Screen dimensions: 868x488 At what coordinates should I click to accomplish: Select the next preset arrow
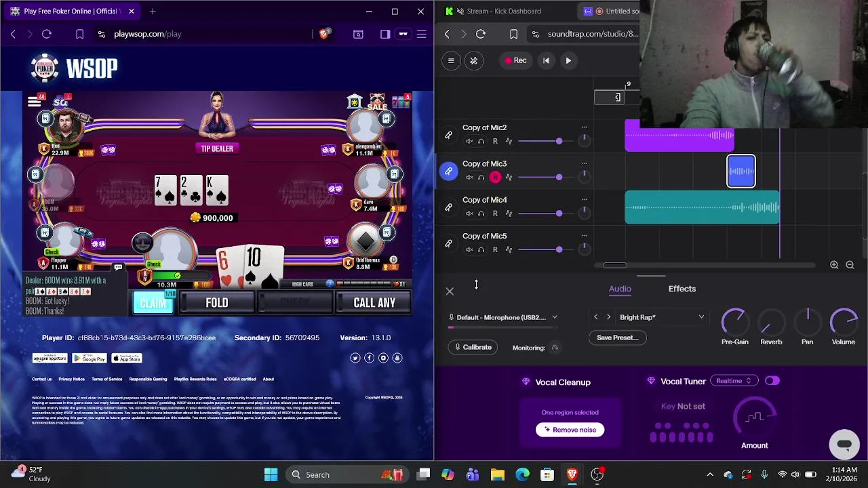pos(608,317)
